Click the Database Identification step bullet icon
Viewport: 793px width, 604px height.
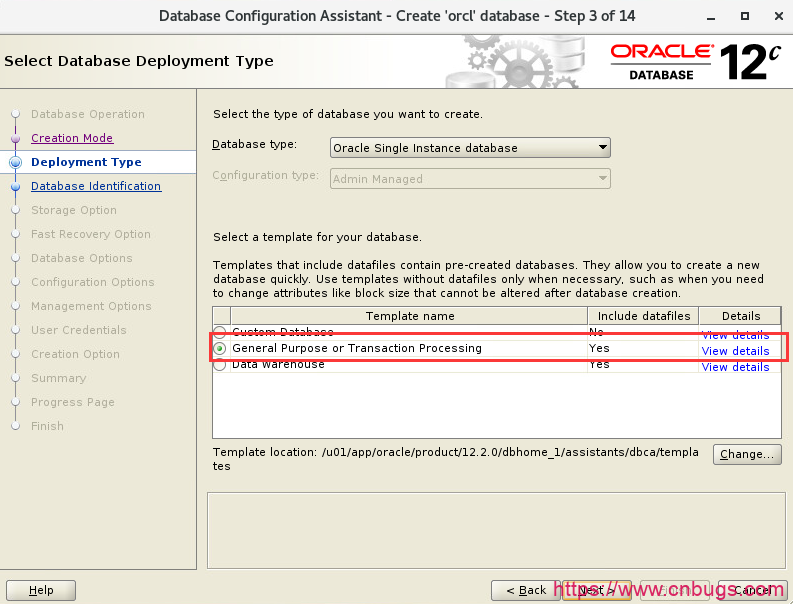point(15,186)
